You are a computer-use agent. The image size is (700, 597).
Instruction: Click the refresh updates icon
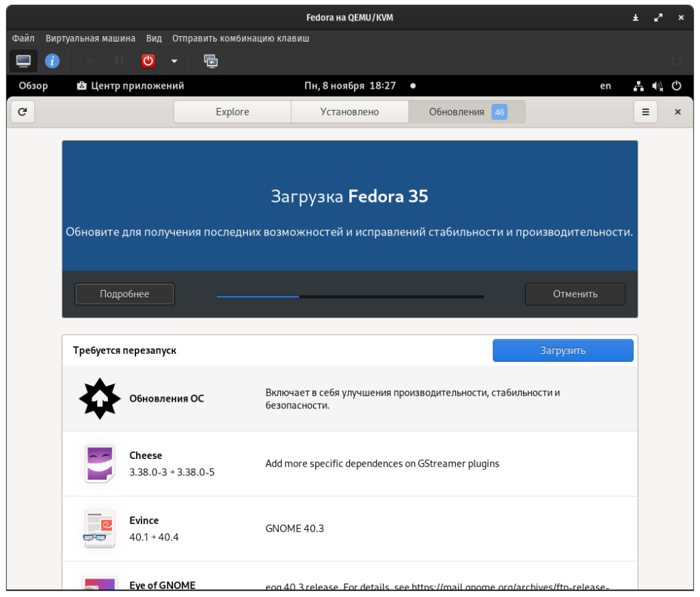pyautogui.click(x=23, y=112)
